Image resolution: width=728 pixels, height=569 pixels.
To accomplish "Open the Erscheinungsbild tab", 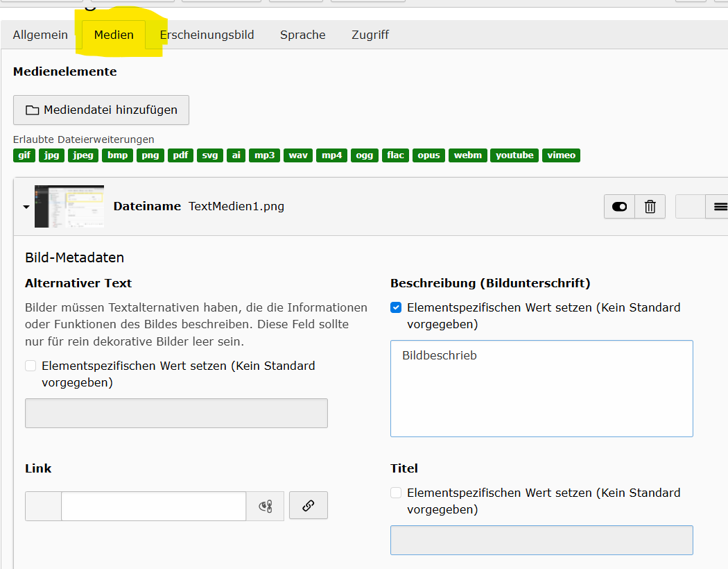I will pyautogui.click(x=207, y=35).
